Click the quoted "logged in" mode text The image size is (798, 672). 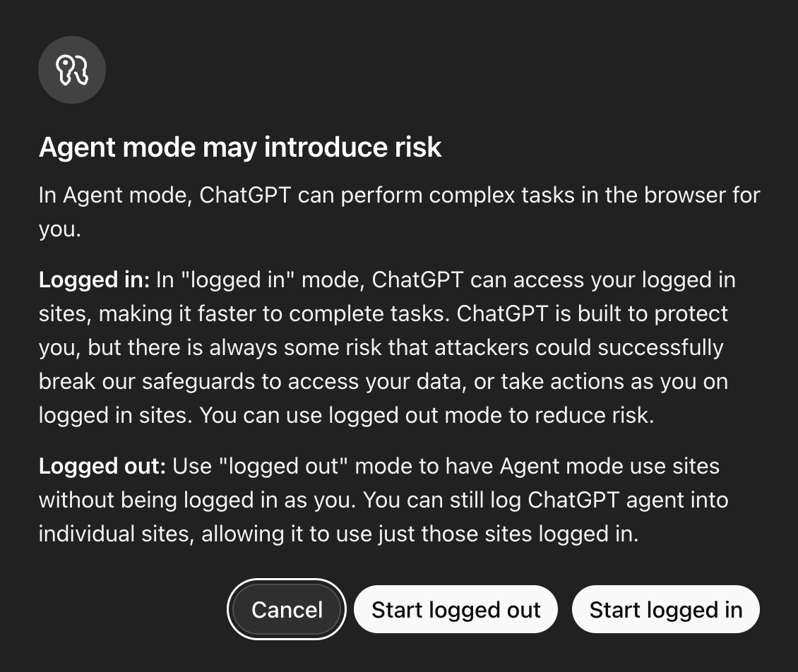241,280
